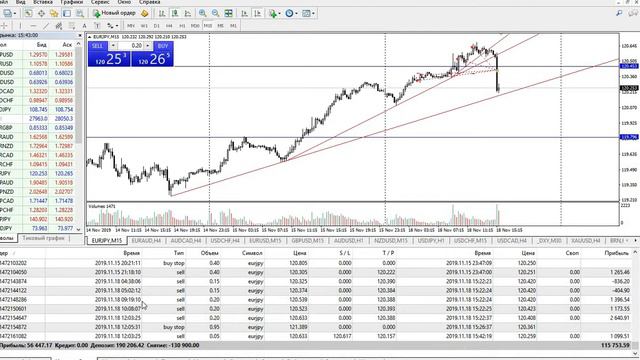Toggle the Terminal window icon

[x=67, y=13]
